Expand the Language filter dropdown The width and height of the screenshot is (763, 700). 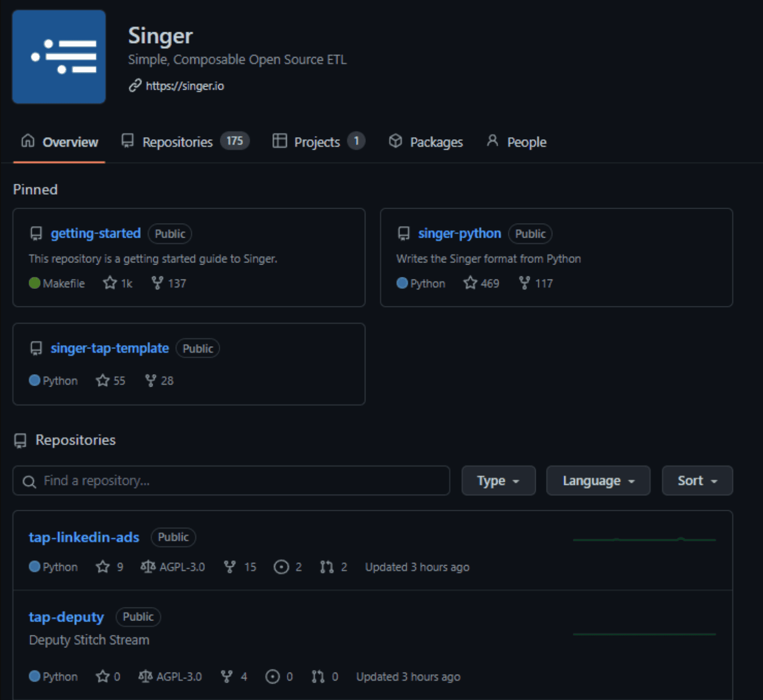[x=599, y=481]
